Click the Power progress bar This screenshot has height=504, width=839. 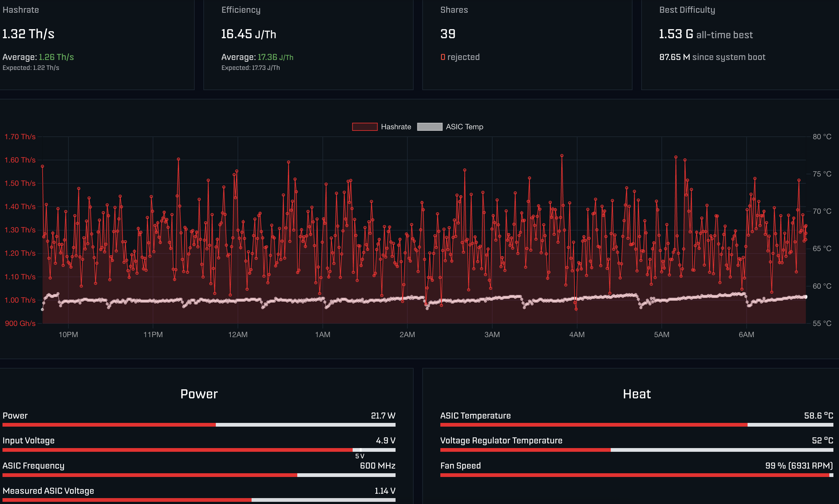(199, 425)
